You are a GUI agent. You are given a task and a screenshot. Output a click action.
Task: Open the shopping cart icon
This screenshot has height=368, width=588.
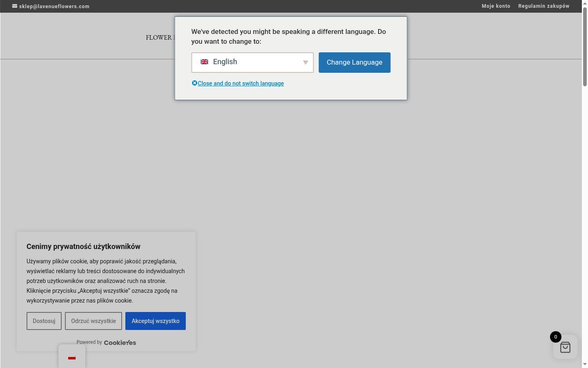565,347
